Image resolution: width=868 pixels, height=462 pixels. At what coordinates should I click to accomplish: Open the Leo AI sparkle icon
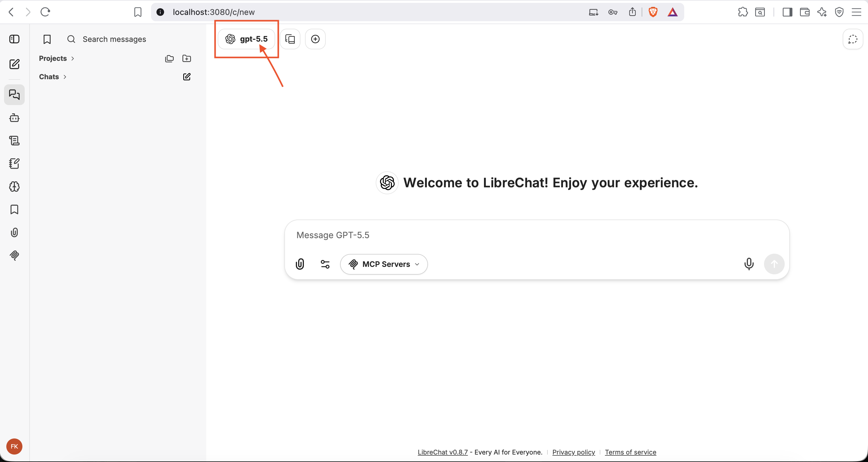pos(822,12)
